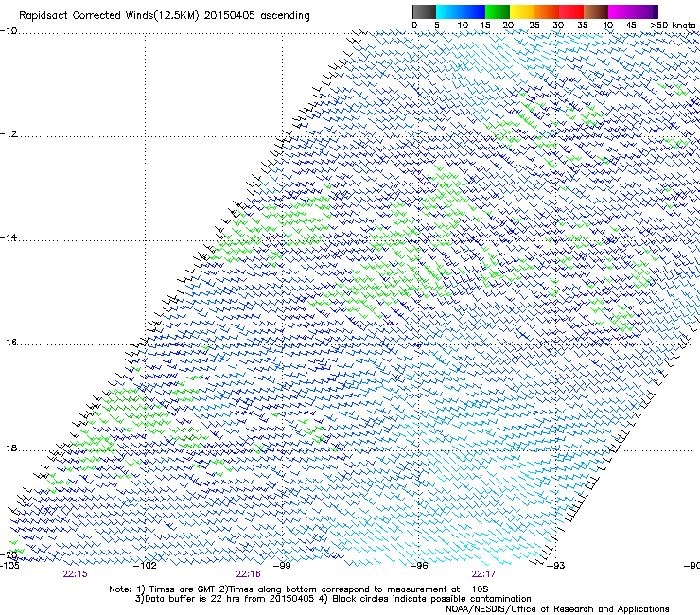Click the gray 0-5 knots color swatch

point(424,11)
